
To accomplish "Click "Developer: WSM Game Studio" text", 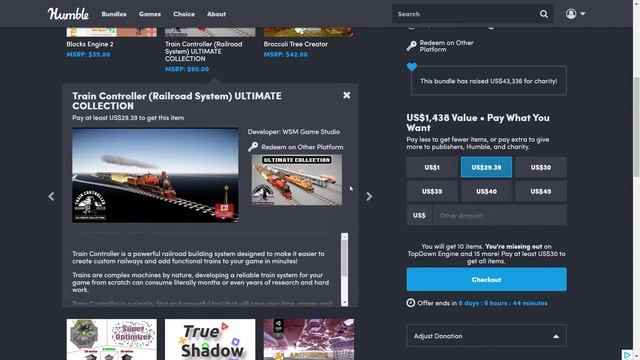I will [x=293, y=132].
